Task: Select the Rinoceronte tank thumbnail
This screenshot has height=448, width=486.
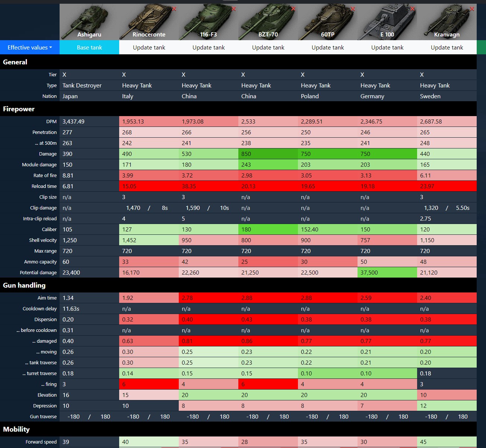Action: tap(149, 22)
